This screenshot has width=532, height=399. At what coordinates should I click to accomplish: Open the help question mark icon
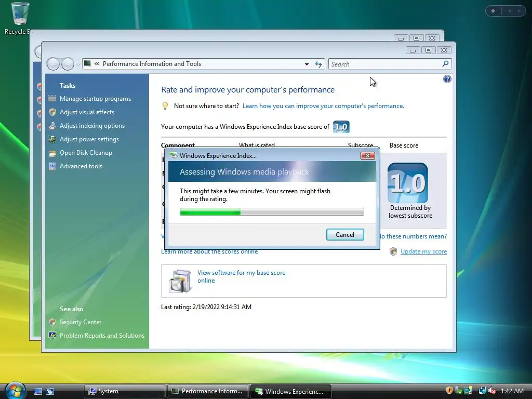point(447,79)
